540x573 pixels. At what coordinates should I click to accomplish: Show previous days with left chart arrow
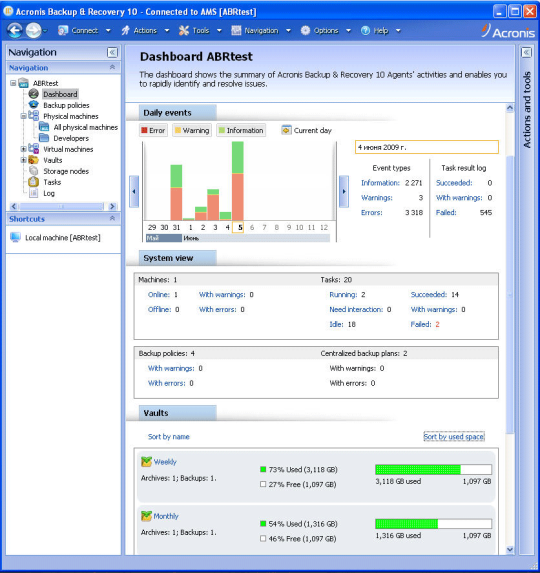point(134,191)
